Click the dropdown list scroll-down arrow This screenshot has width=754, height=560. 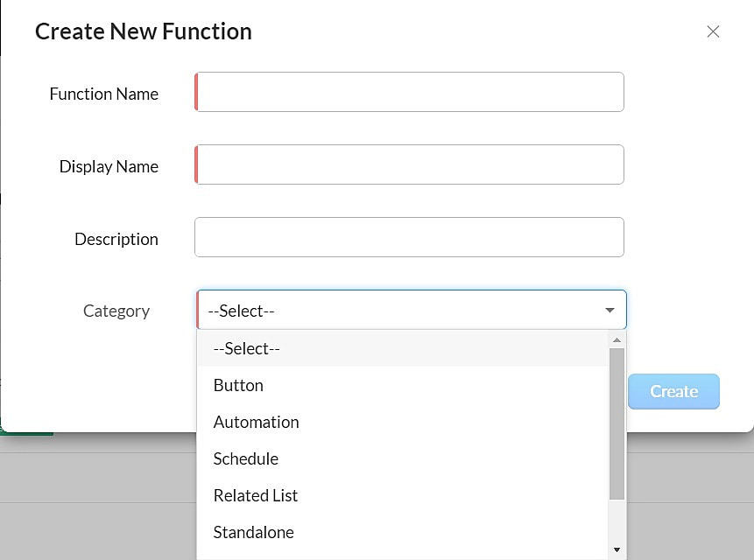click(x=617, y=549)
